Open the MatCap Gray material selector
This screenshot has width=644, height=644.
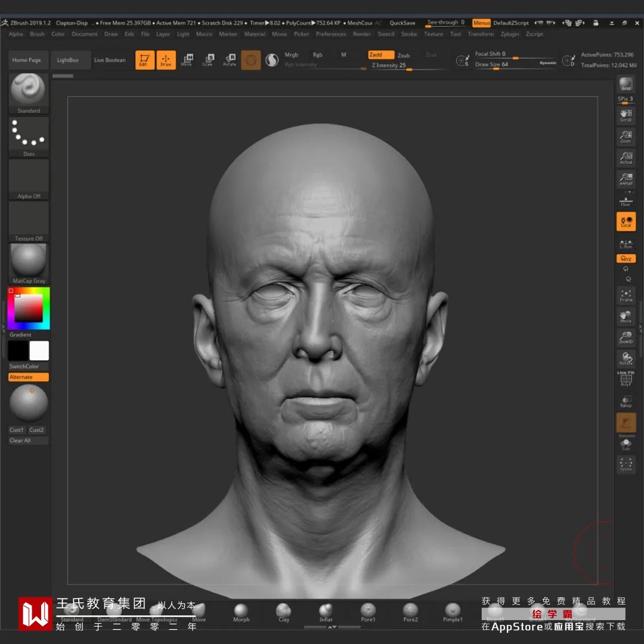pos(29,264)
